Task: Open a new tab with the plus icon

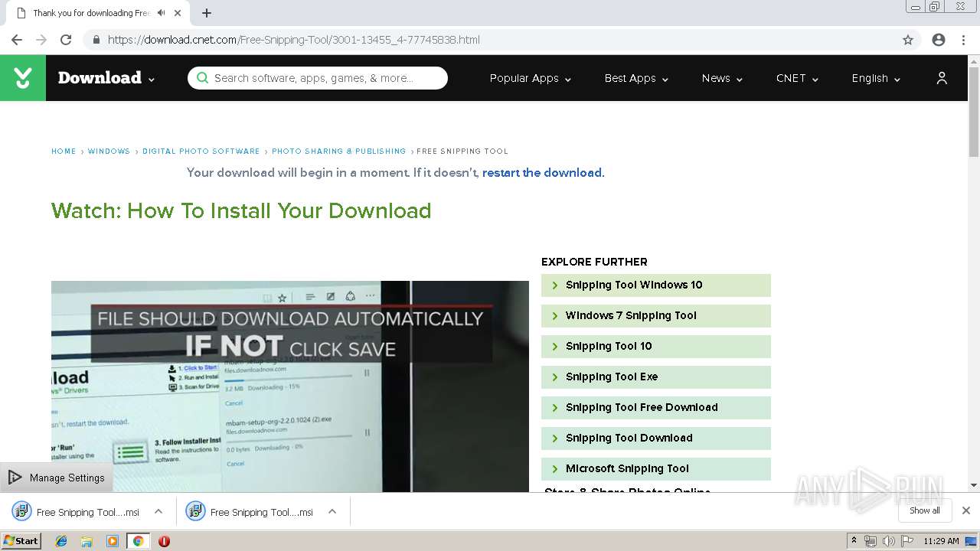Action: (207, 13)
